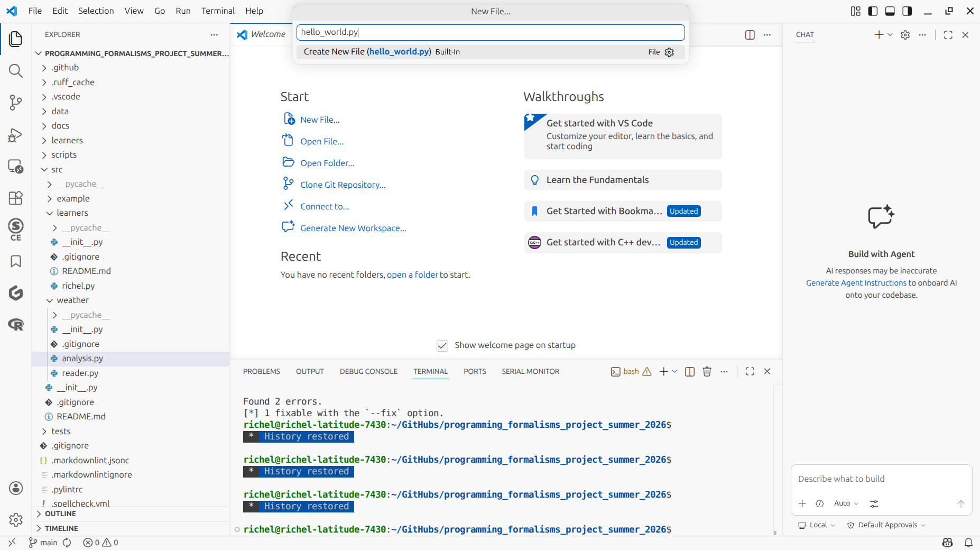
Task: Open the File menu
Action: [x=35, y=11]
